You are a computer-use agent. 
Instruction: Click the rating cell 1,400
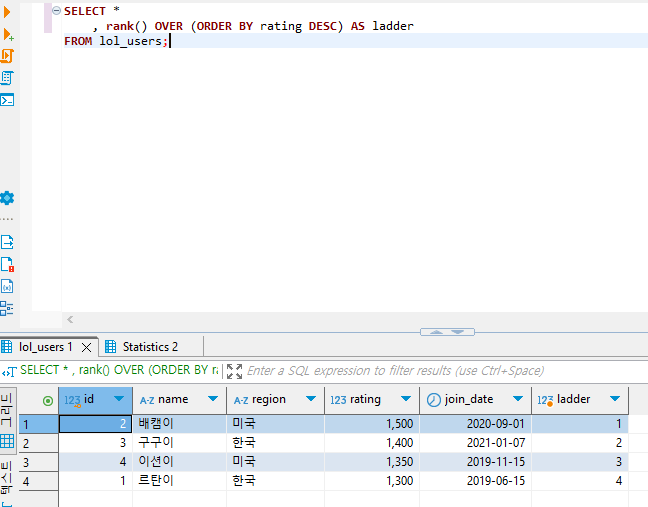pyautogui.click(x=372, y=443)
